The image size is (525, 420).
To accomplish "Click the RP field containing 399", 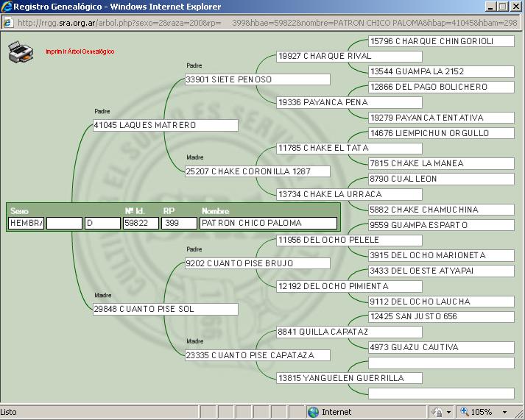I will pyautogui.click(x=179, y=223).
